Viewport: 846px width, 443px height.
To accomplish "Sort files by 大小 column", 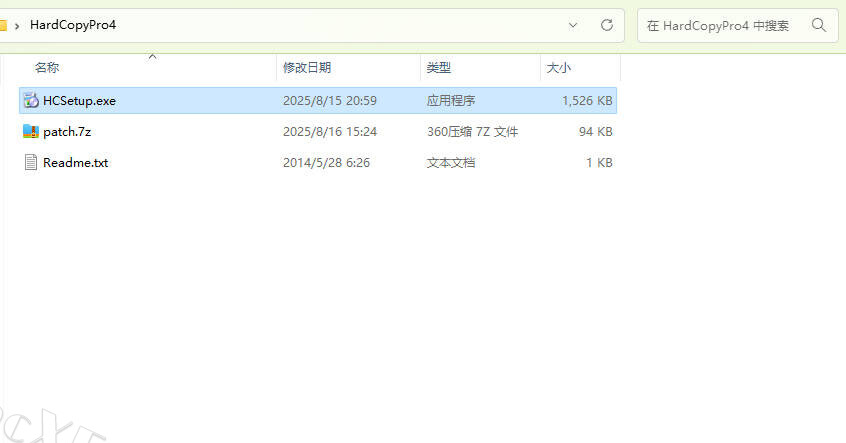I will coord(558,67).
